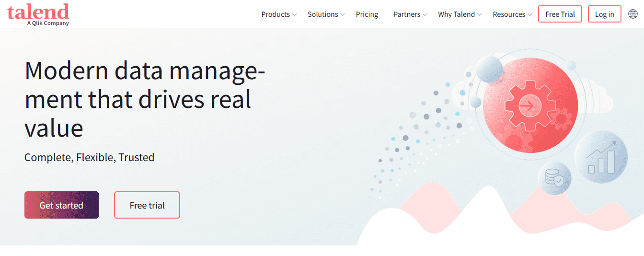This screenshot has height=256, width=644.
Task: Expand the Products chevron arrow
Action: [295, 15]
